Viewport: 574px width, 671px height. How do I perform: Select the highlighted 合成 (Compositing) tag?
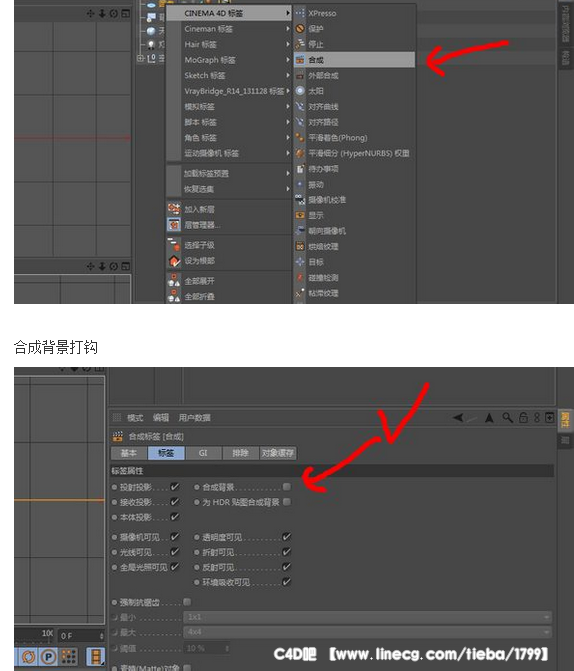[x=354, y=60]
